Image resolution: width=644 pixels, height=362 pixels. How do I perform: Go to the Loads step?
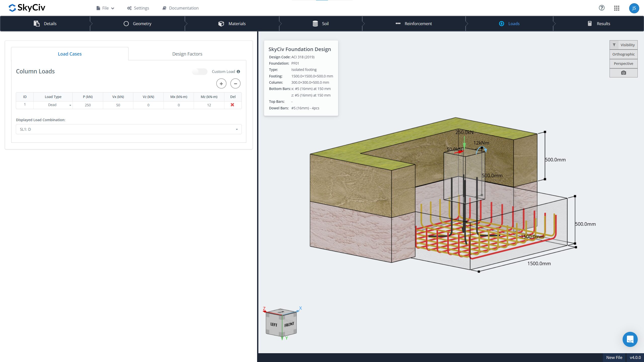[x=509, y=24]
